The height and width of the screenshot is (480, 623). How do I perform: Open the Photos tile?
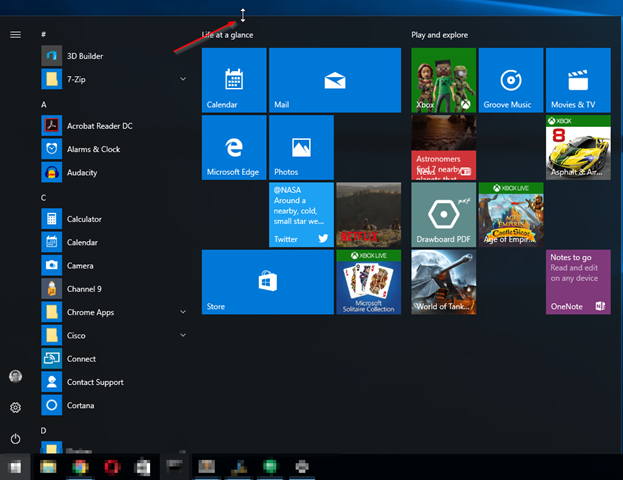click(301, 147)
